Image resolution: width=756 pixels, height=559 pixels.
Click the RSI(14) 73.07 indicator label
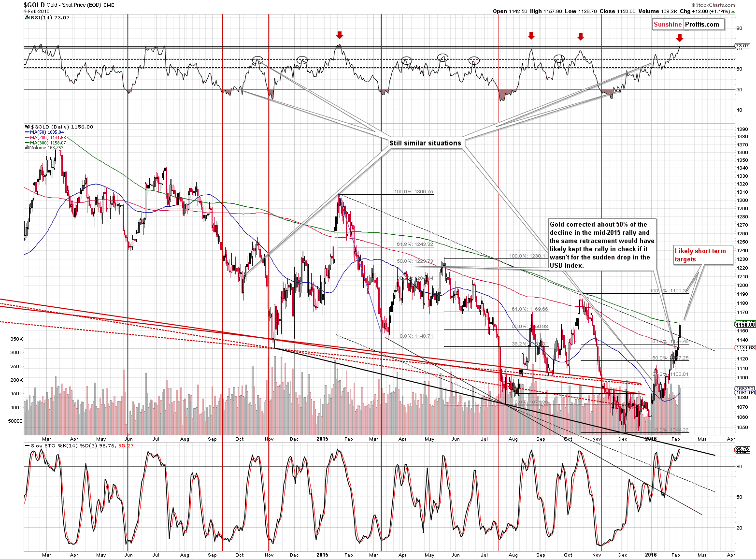[48, 17]
